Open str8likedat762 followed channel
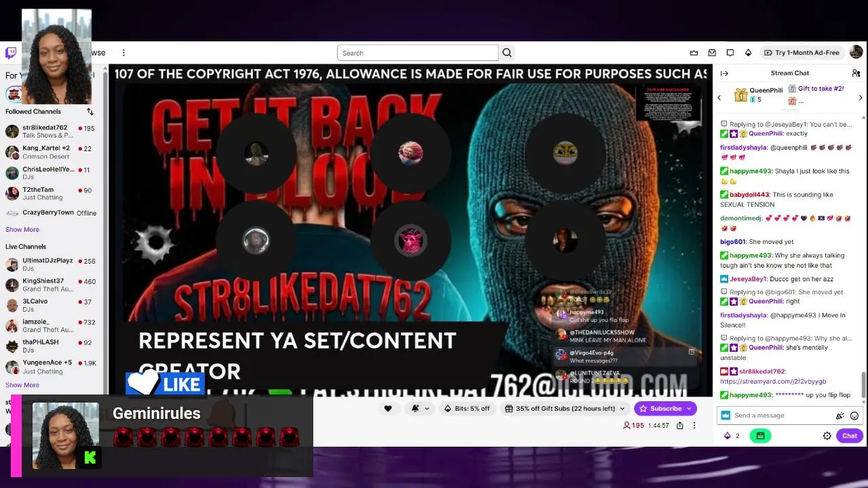868x488 pixels. tap(52, 131)
